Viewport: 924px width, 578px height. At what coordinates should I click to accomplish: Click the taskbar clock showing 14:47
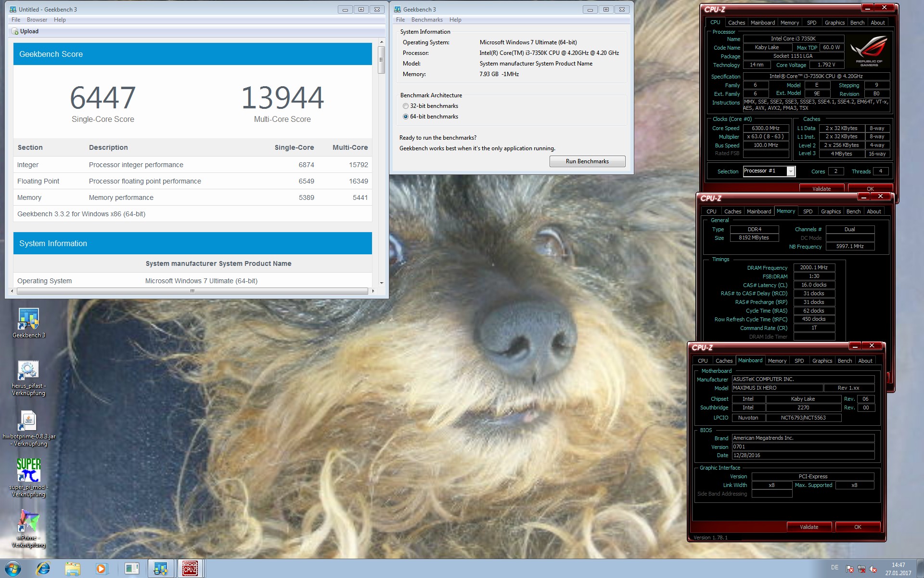(x=898, y=569)
